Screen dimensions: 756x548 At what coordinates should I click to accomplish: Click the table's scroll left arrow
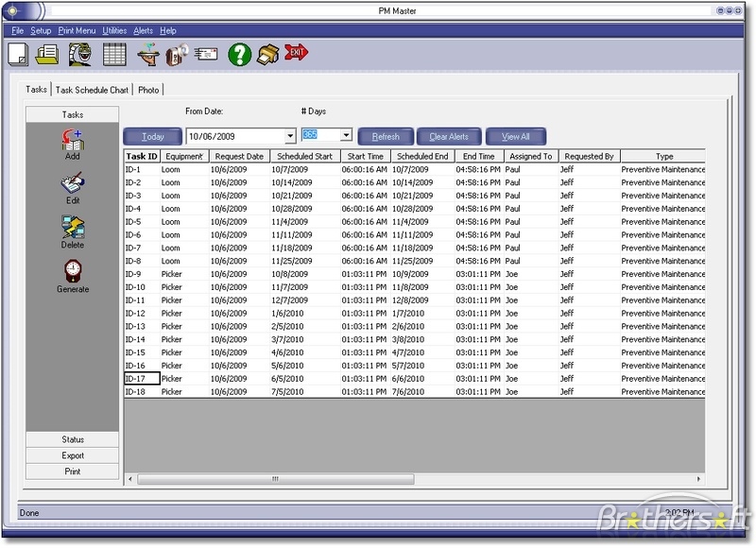pyautogui.click(x=130, y=479)
